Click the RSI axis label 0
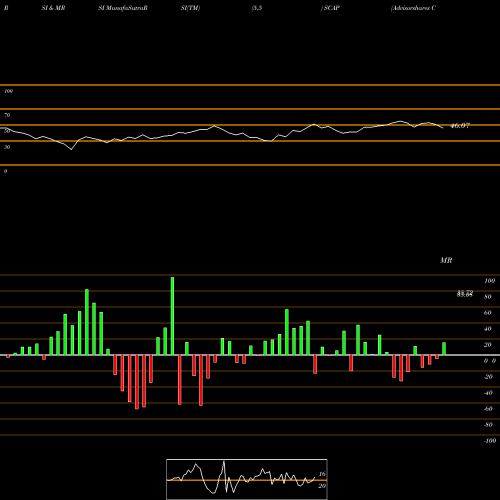Viewport: 500px width, 500px height. 5,171
